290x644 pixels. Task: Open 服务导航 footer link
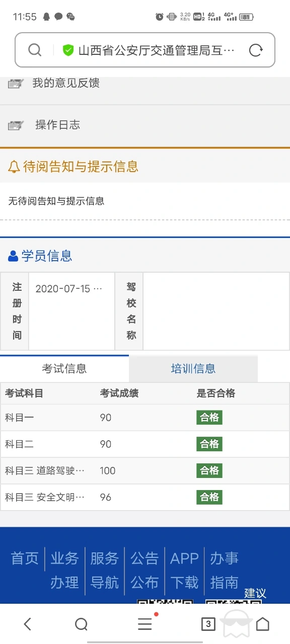104,571
